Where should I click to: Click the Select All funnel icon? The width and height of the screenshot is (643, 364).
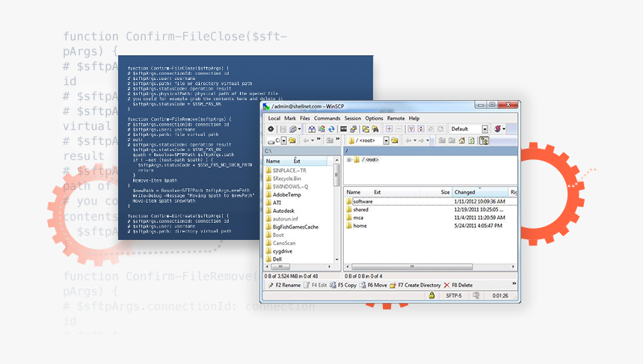click(x=411, y=129)
